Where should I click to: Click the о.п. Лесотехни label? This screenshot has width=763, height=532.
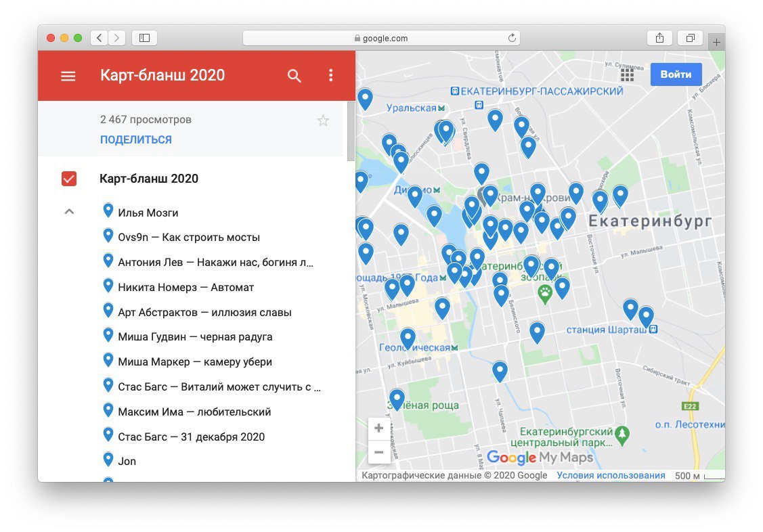click(x=689, y=424)
